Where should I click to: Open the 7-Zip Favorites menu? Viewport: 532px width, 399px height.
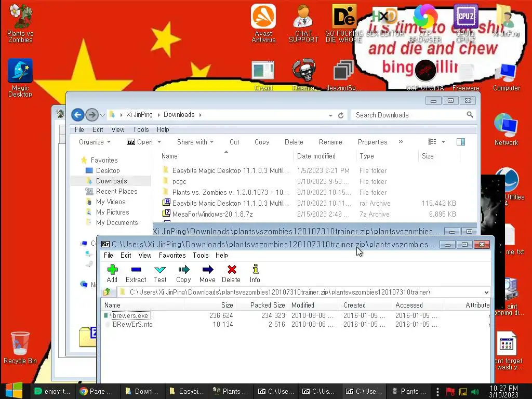pyautogui.click(x=172, y=255)
